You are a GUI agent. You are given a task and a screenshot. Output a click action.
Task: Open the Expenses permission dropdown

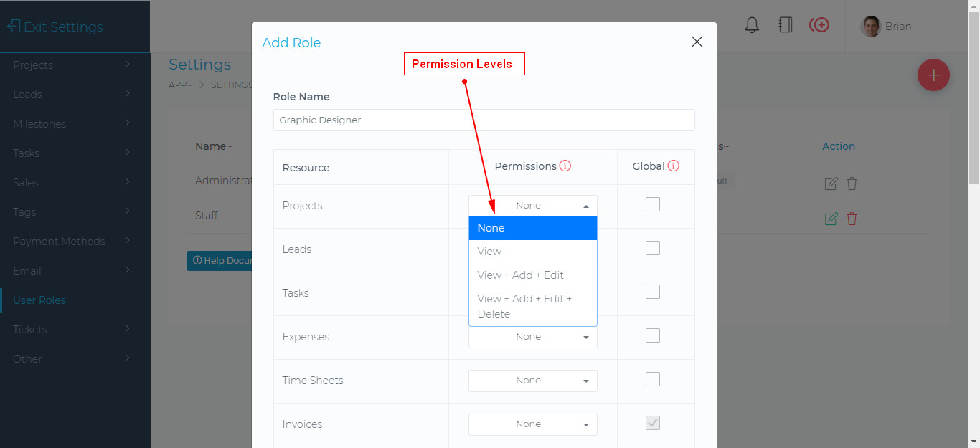532,337
